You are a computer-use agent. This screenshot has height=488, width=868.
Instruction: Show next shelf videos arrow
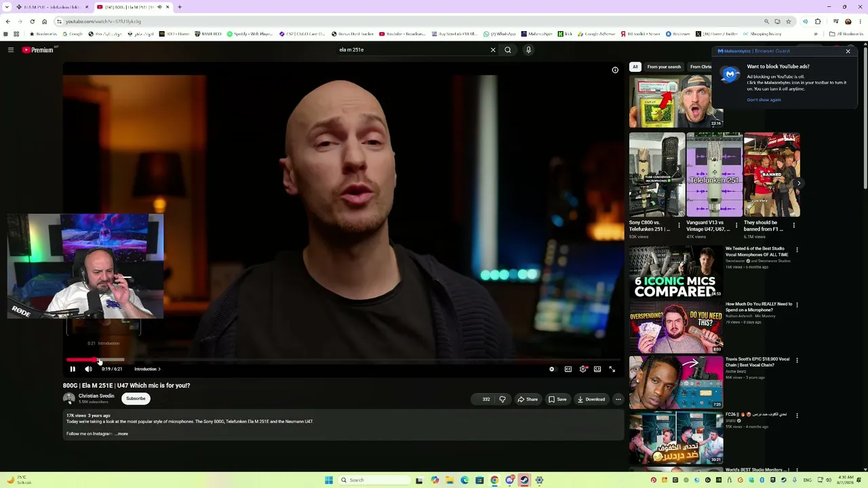pyautogui.click(x=799, y=183)
